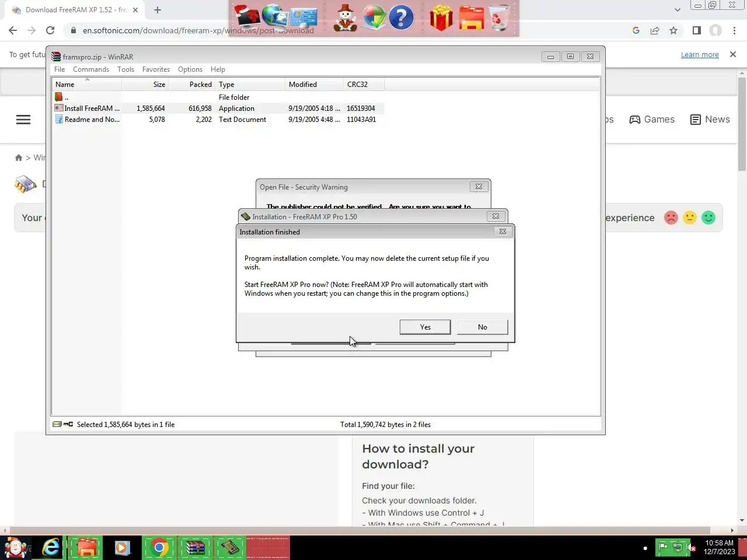Click the Softonic home breadcrumb icon
This screenshot has height=560, width=747.
pyautogui.click(x=18, y=157)
